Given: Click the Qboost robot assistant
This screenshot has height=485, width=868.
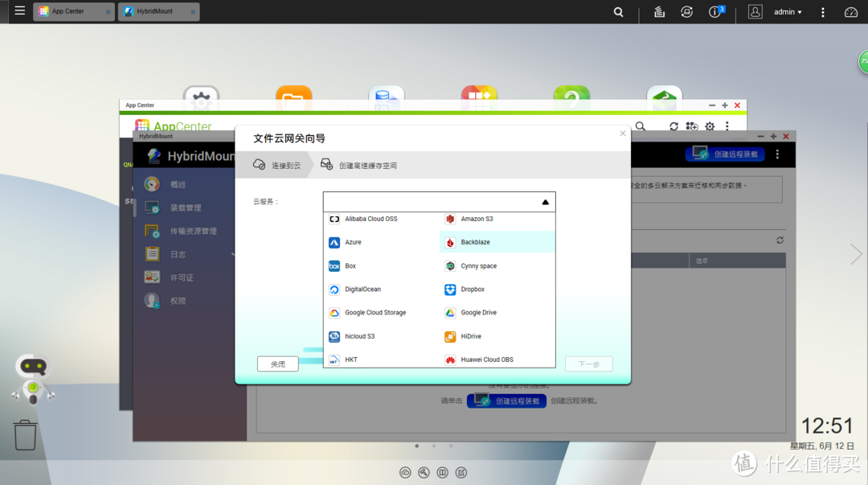Looking at the screenshot, I should coord(33,379).
